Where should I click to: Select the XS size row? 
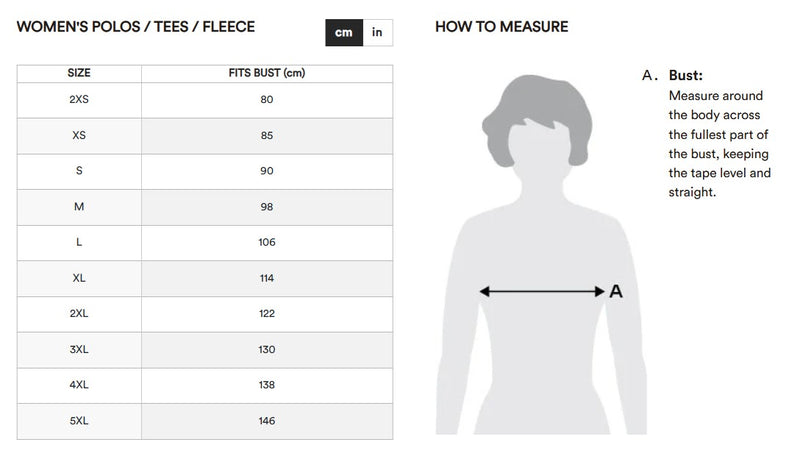pos(205,136)
